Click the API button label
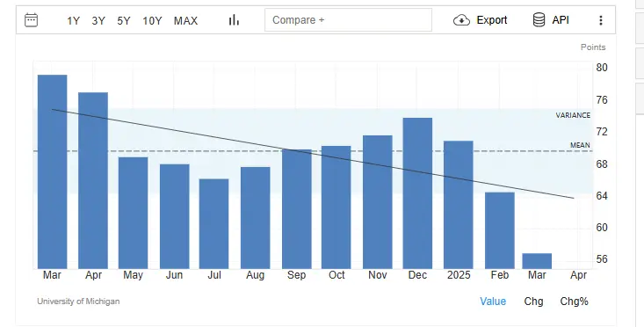Image resolution: width=644 pixels, height=327 pixels. [561, 20]
